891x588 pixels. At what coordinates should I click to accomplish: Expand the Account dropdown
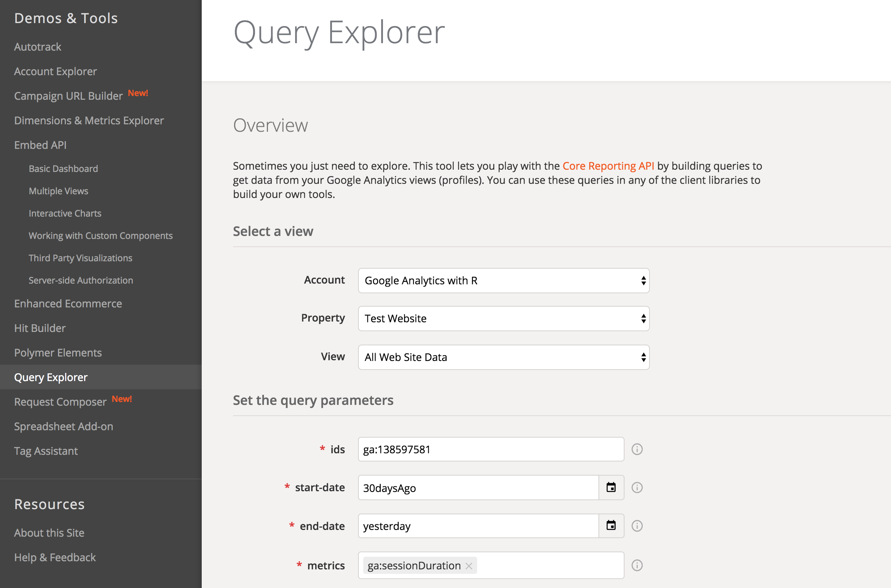(x=504, y=281)
